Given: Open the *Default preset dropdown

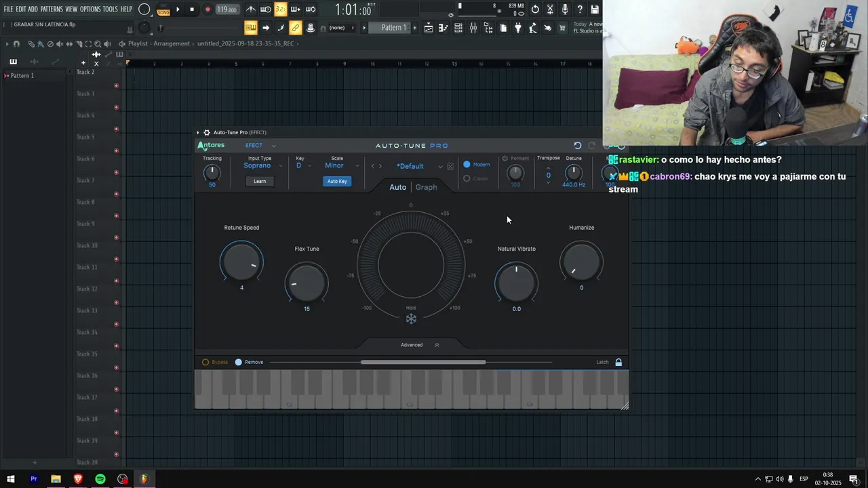Looking at the screenshot, I should click(419, 166).
